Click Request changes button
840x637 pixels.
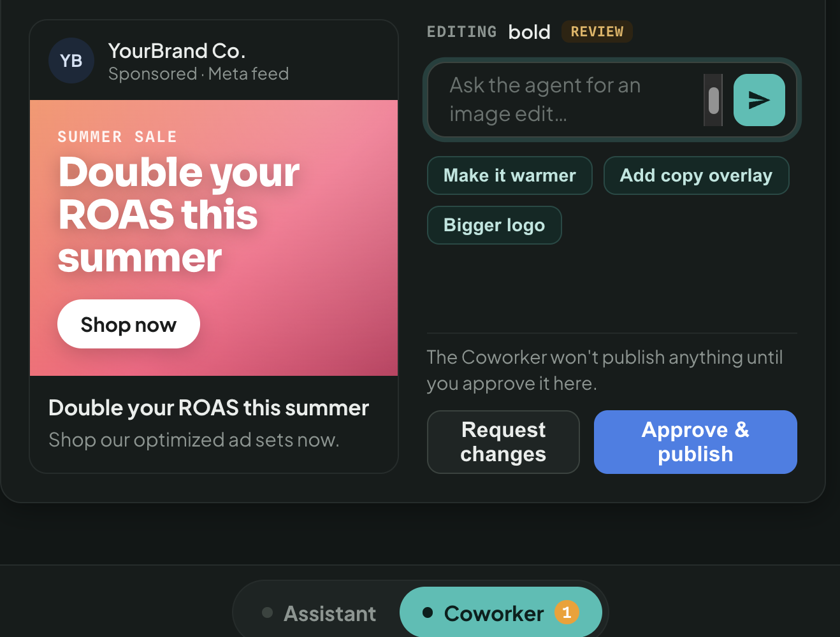point(503,442)
